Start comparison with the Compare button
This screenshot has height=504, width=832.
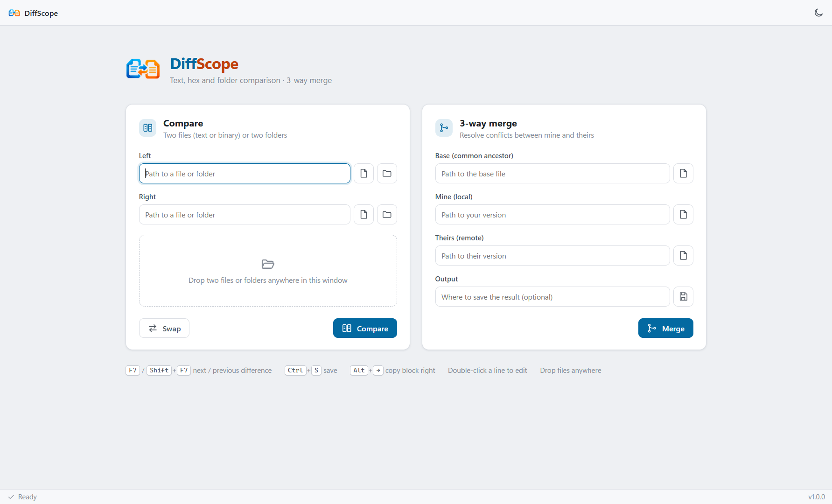click(x=365, y=329)
